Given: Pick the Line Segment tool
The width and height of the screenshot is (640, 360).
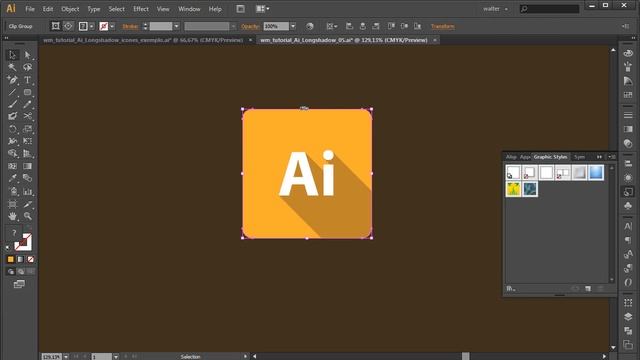Looking at the screenshot, I should tap(12, 92).
